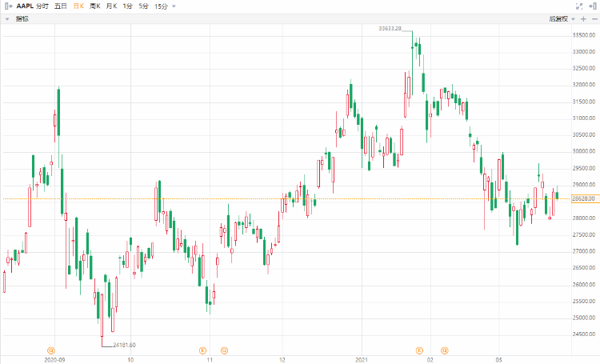The image size is (600, 364).
Task: Click the earnings marker before month 11
Action: (x=203, y=350)
